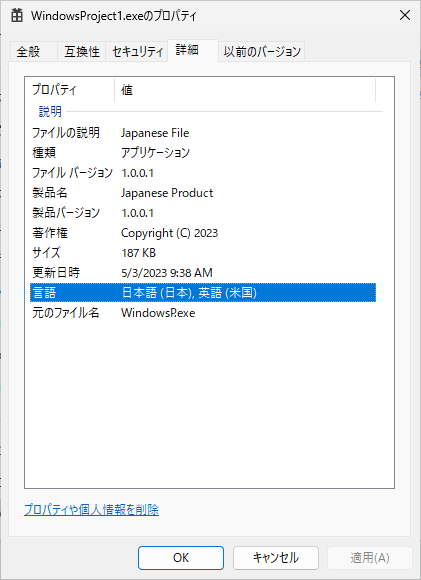Click the value 5/3/2023 9:38 AM
The width and height of the screenshot is (421, 580).
167,273
